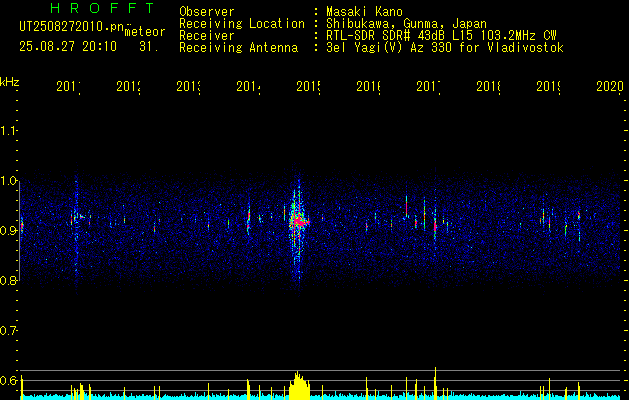Click the RTL-SDR SDR# 43dB receiver details
This screenshot has width=629, height=400.
tap(441, 36)
